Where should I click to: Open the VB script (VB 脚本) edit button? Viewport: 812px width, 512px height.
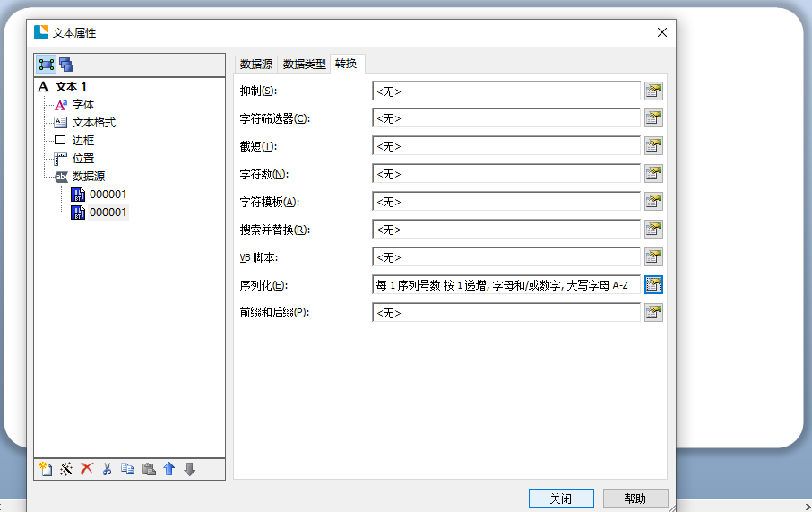(x=653, y=257)
